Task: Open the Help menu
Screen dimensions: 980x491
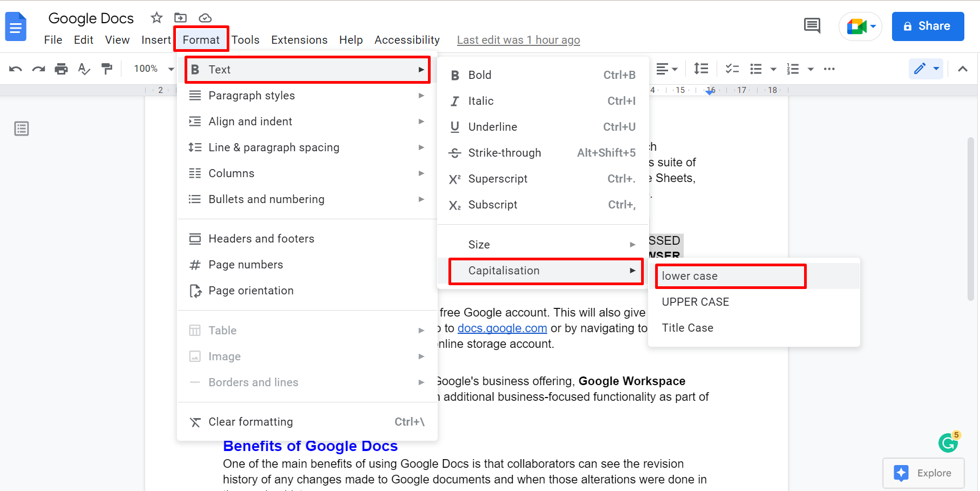Action: pyautogui.click(x=351, y=40)
